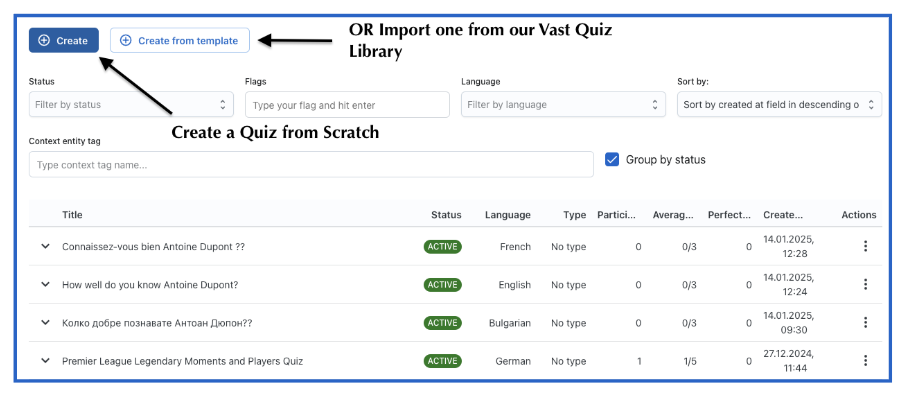Uncheck the Group by status checkbox
This screenshot has width=898, height=394.
click(x=612, y=160)
